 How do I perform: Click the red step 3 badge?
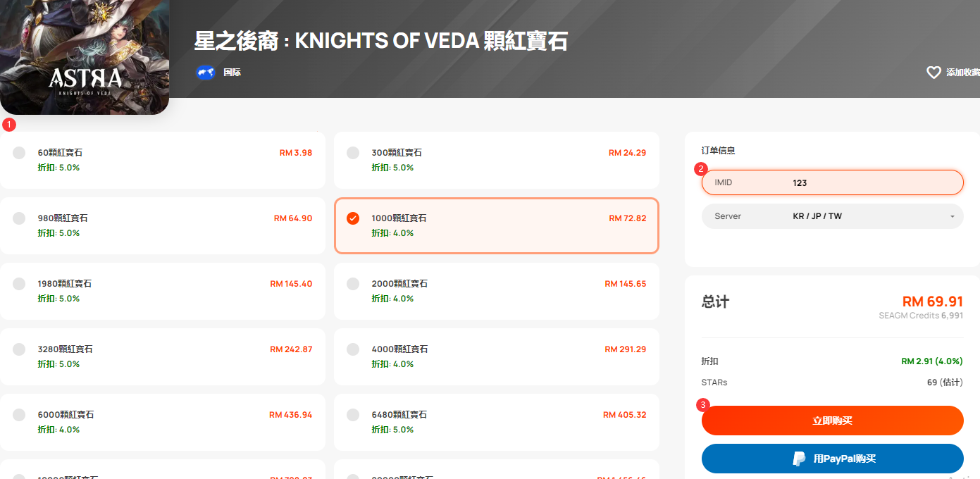(702, 405)
